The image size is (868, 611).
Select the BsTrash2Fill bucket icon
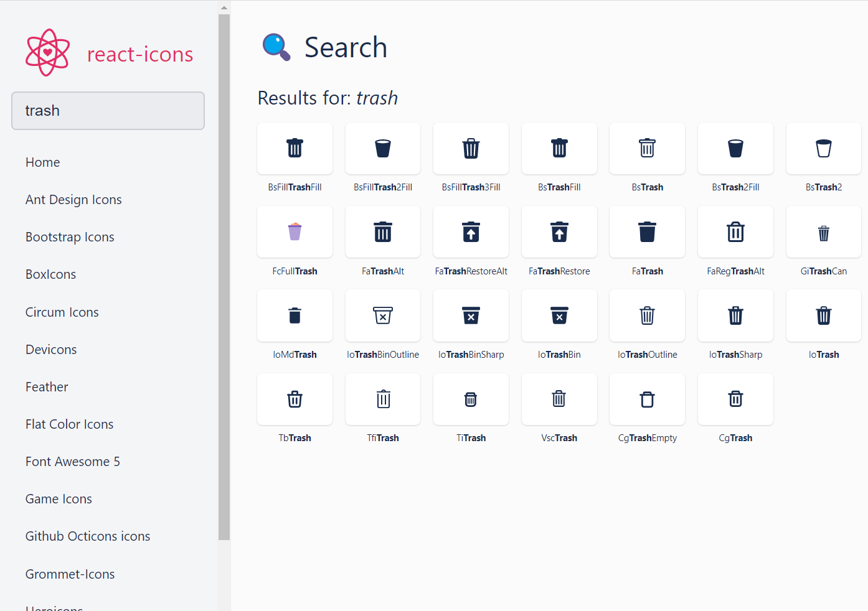pos(736,149)
